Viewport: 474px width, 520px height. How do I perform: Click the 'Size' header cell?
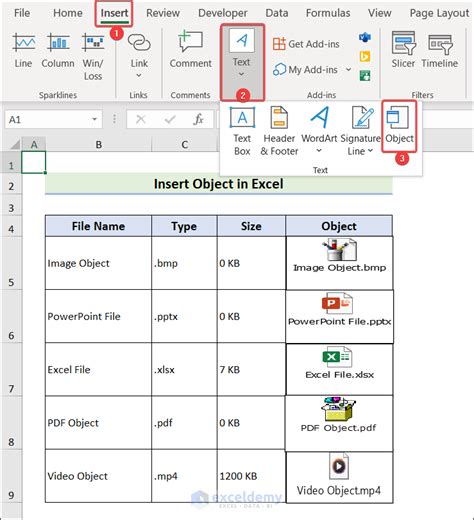point(251,226)
